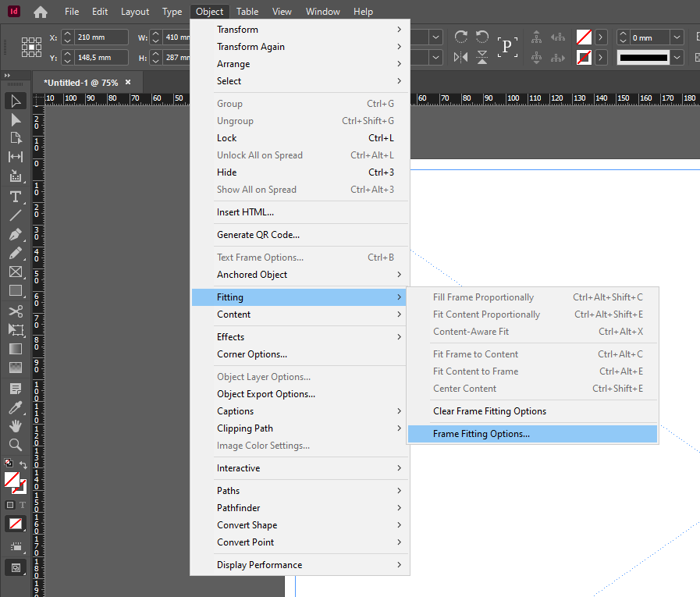The image size is (700, 597).
Task: Select the Rectangle Frame tool
Action: tap(16, 272)
